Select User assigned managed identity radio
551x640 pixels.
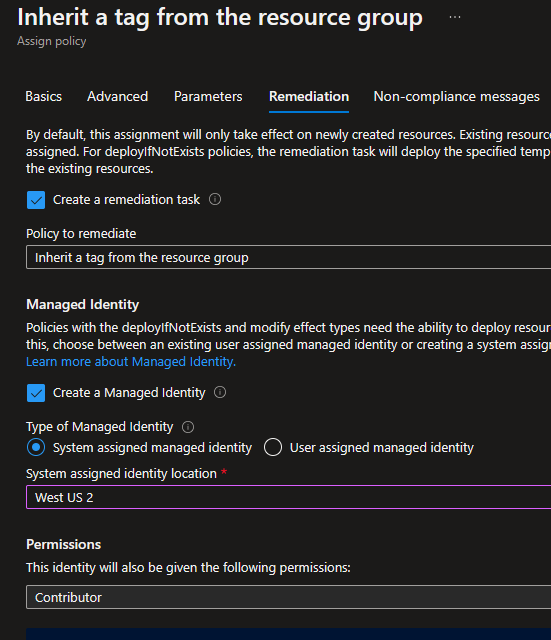[273, 447]
